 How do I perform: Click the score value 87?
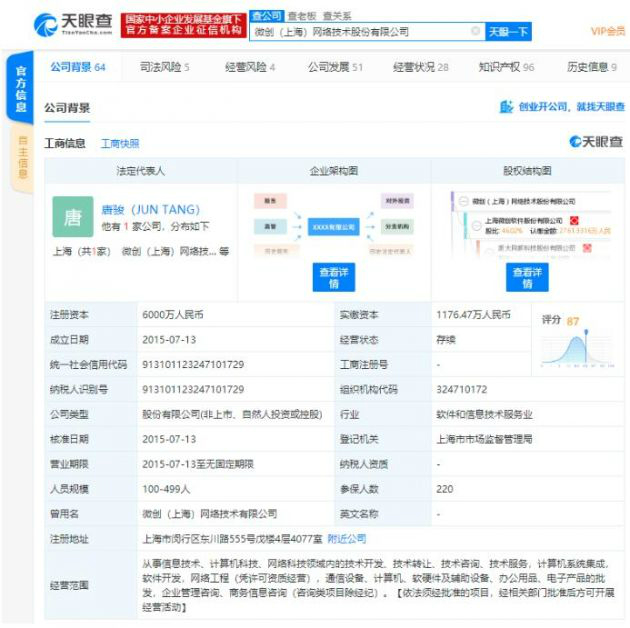[x=573, y=321]
